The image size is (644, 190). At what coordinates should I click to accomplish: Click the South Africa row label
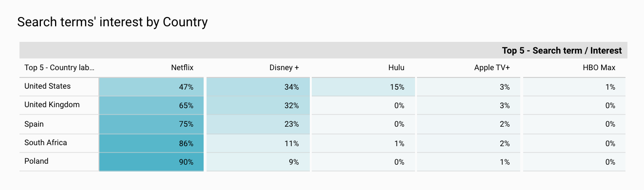[46, 143]
